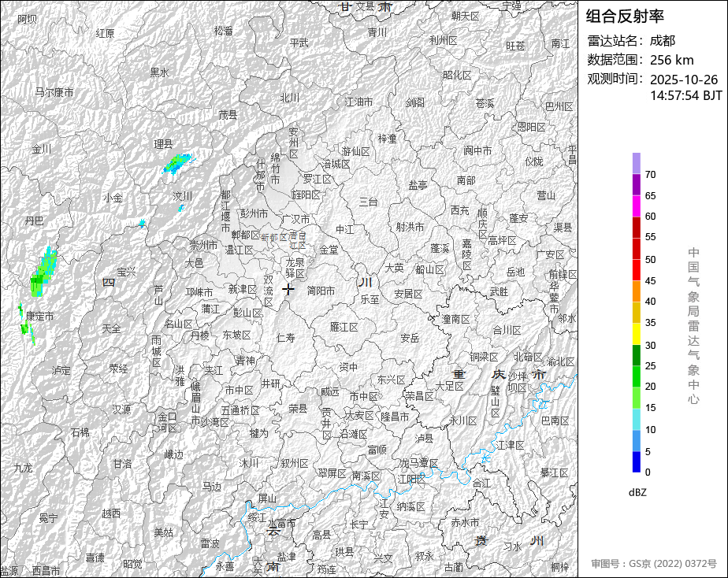
Task: Click the 大邑 map label
Action: 194,263
